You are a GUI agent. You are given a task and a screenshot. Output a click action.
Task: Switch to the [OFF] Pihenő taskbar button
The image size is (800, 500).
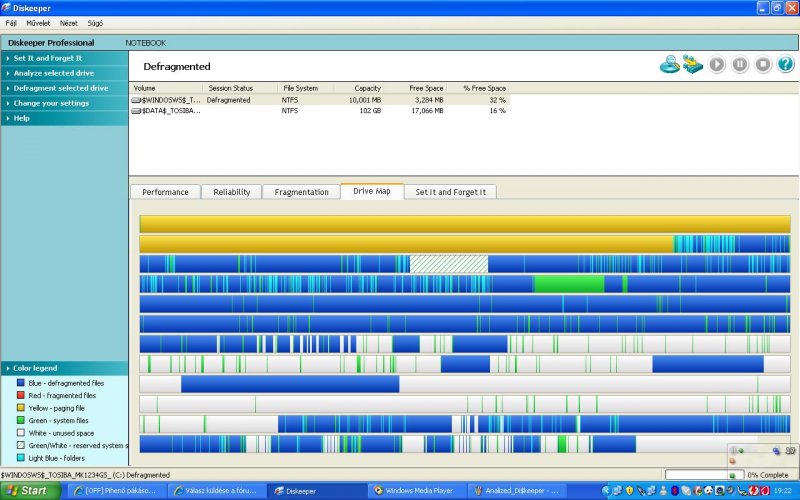pos(117,491)
